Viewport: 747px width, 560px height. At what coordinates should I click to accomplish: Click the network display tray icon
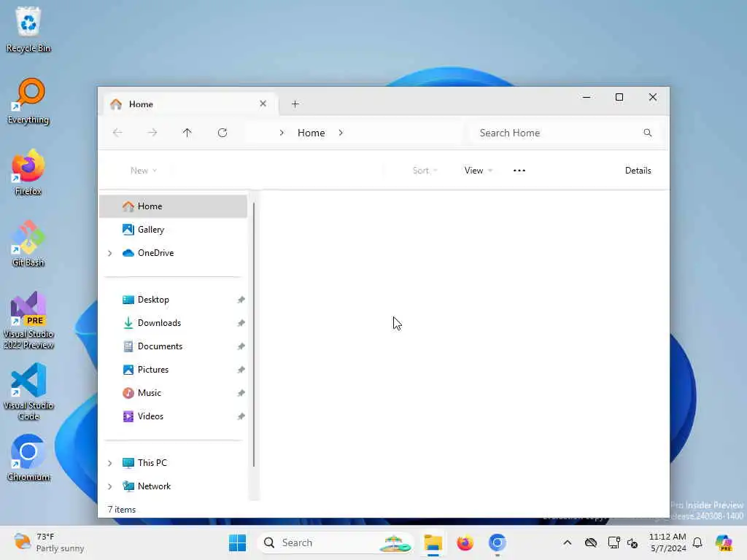point(614,542)
